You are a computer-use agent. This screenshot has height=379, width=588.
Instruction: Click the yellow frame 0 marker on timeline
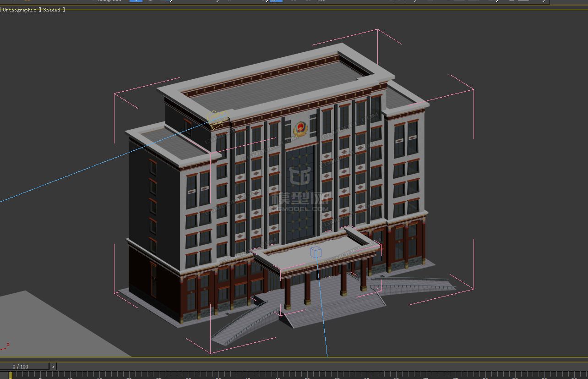click(x=10, y=375)
